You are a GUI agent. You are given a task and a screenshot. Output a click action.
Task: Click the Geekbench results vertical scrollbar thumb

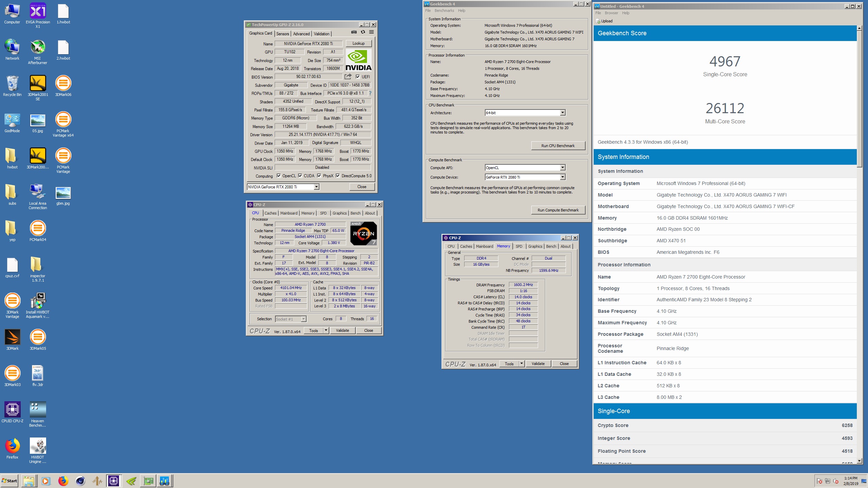pos(859,98)
